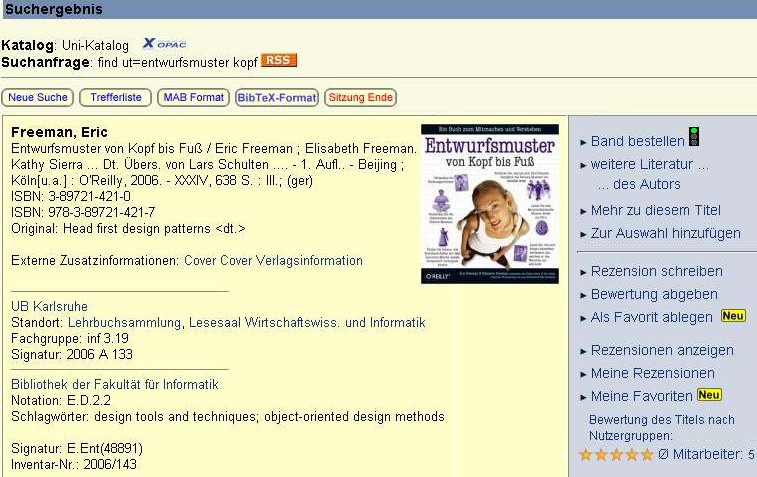
Task: Open the Entwurfsmuster book cover image
Action: point(490,204)
